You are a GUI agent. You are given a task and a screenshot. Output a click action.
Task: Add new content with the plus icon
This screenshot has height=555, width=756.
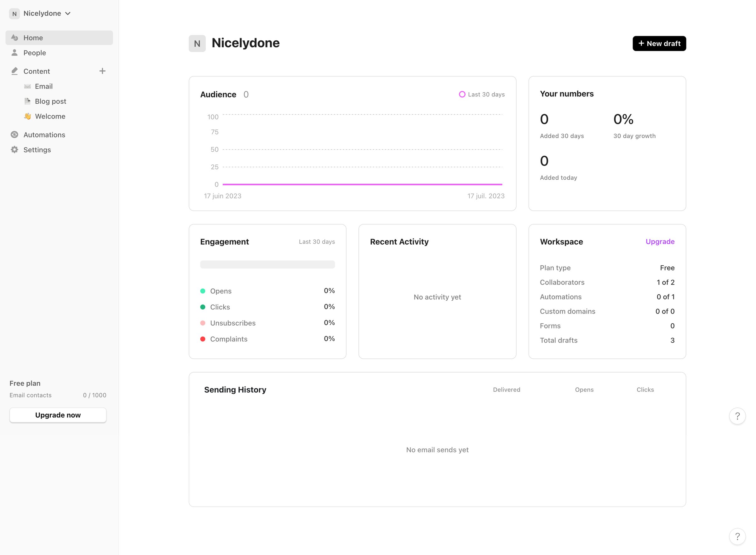(102, 71)
